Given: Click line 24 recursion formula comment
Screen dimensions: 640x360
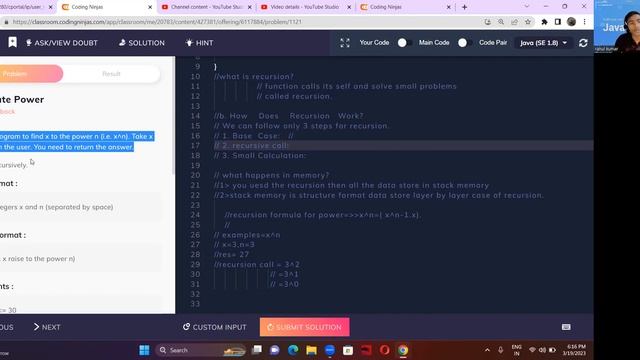Looking at the screenshot, I should 323,215.
